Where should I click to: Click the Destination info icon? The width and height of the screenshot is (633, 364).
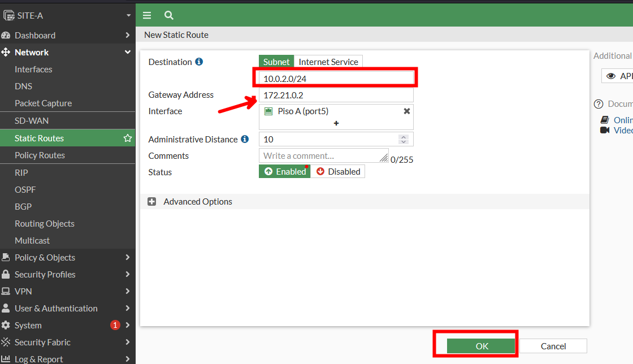199,62
